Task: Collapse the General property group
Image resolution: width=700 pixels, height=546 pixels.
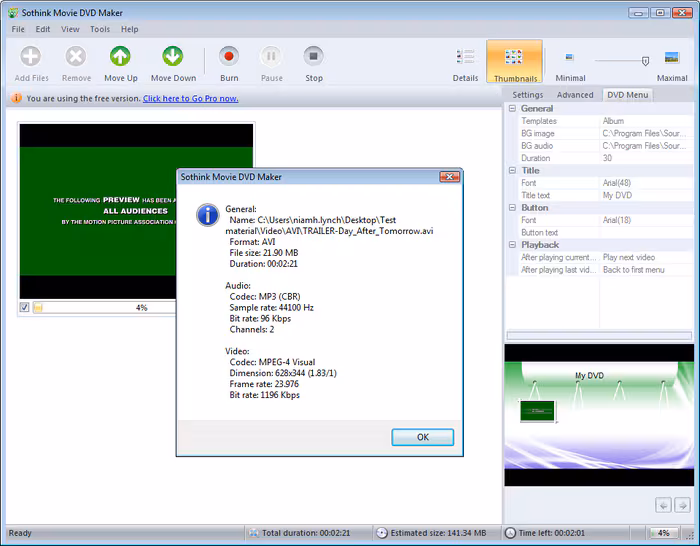Action: 512,108
